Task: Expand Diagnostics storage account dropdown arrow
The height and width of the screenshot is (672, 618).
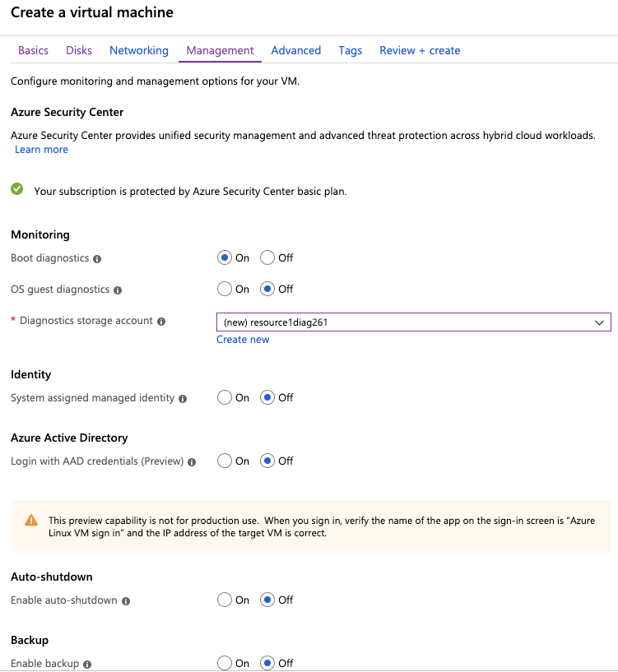Action: (599, 322)
